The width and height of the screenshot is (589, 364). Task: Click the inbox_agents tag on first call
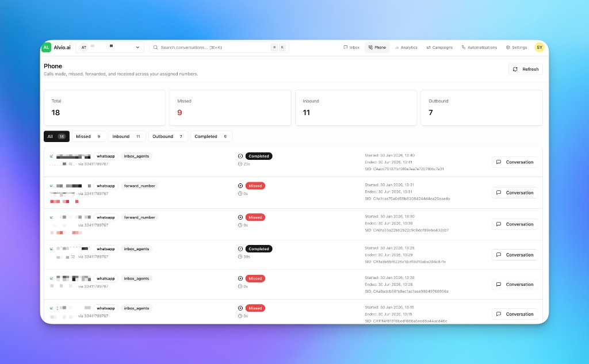click(136, 156)
